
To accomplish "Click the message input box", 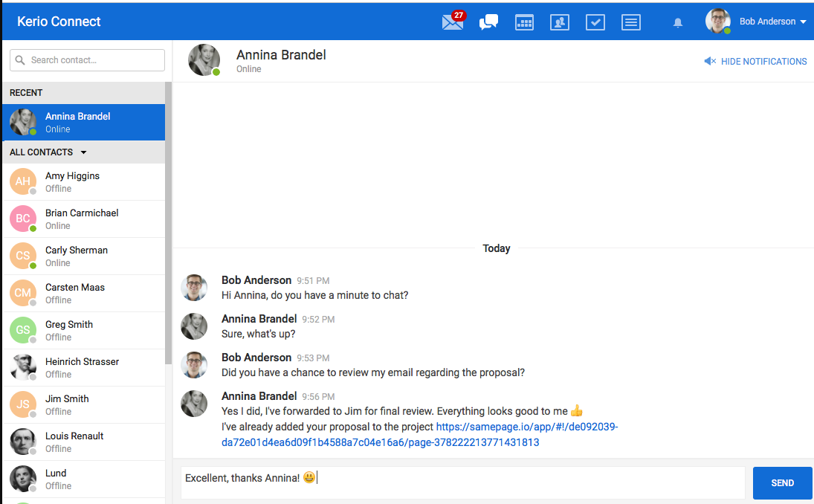I will pos(463,482).
